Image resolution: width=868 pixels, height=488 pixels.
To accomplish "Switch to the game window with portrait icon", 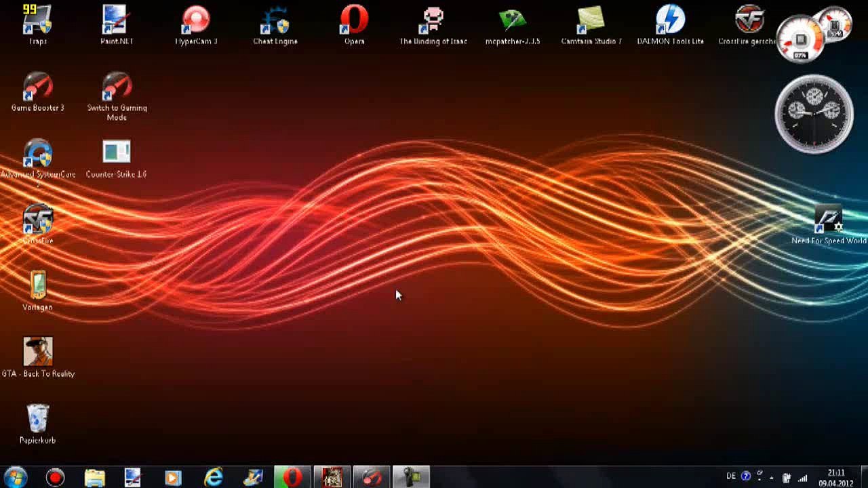I will tap(332, 477).
